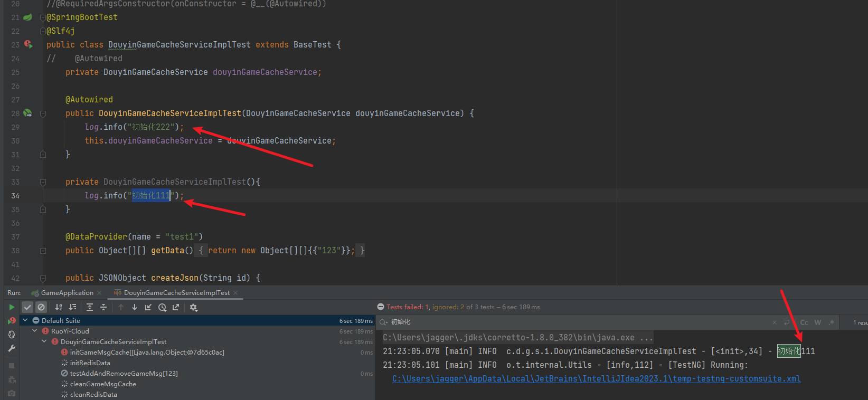Image resolution: width=868 pixels, height=400 pixels.
Task: Expand the folded getData method at line 38
Action: 43,251
